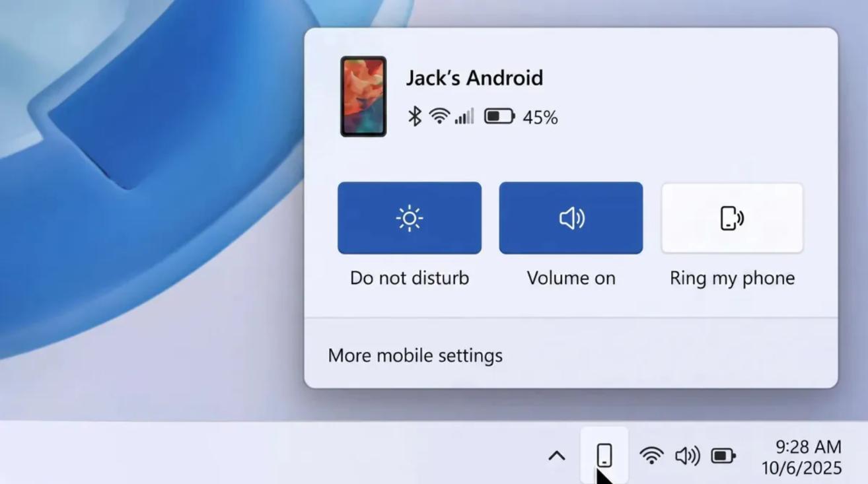Toggle the Do not disturb button

tap(410, 218)
